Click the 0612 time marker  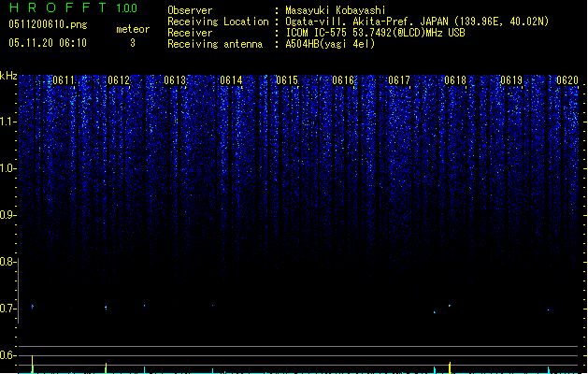[x=119, y=80]
